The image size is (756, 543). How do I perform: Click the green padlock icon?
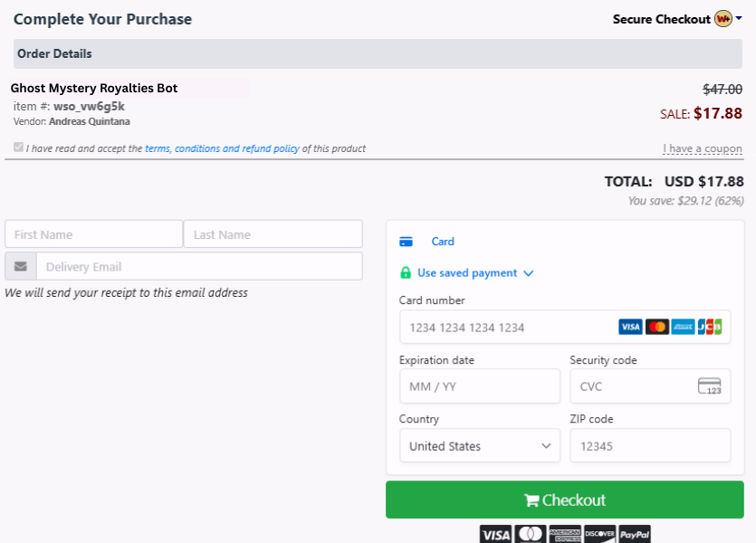point(406,272)
